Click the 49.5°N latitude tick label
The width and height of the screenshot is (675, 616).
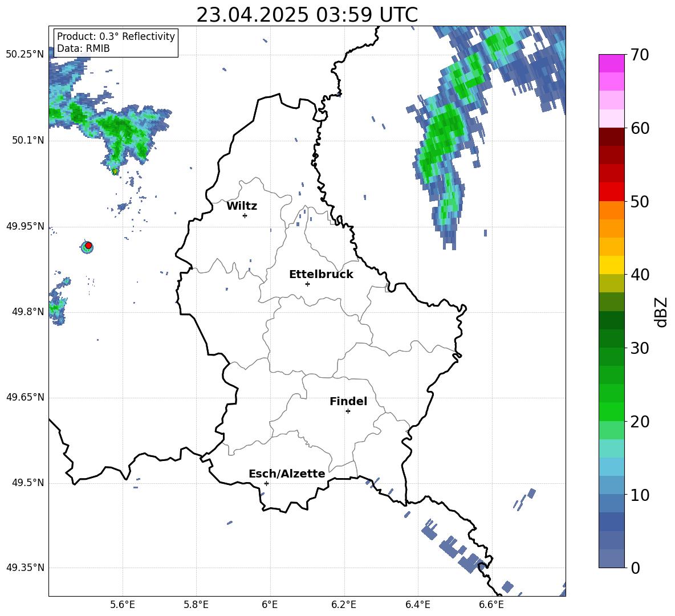27,483
